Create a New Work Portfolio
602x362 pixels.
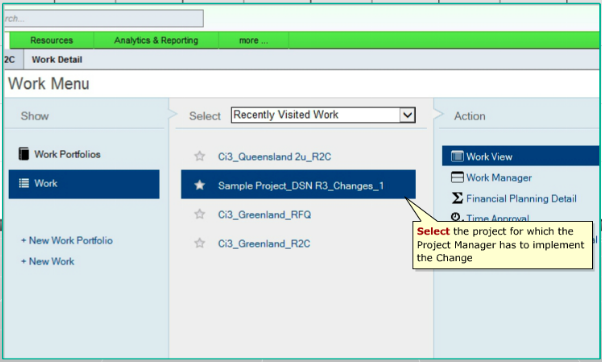67,241
